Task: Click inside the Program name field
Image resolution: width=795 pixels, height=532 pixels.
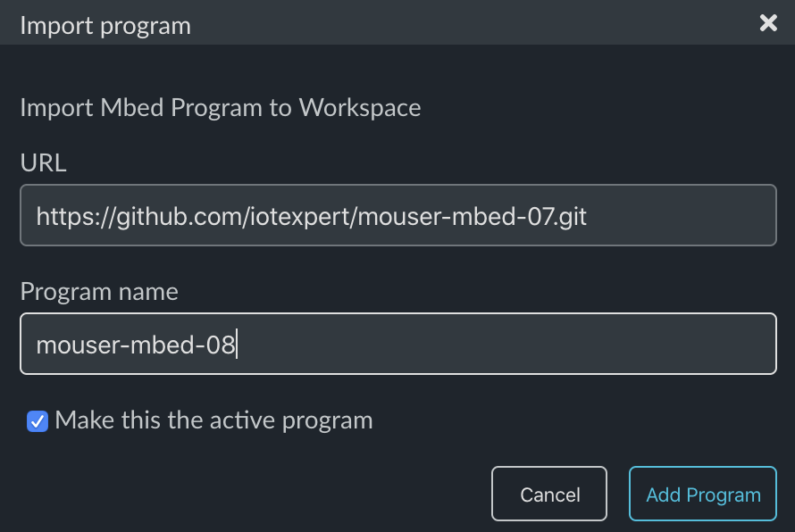Action: click(x=398, y=344)
